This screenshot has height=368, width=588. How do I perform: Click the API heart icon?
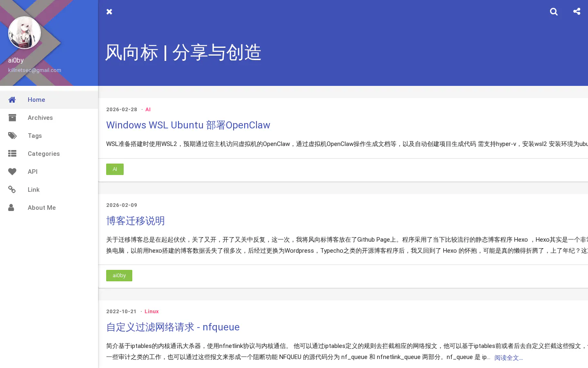coord(12,172)
